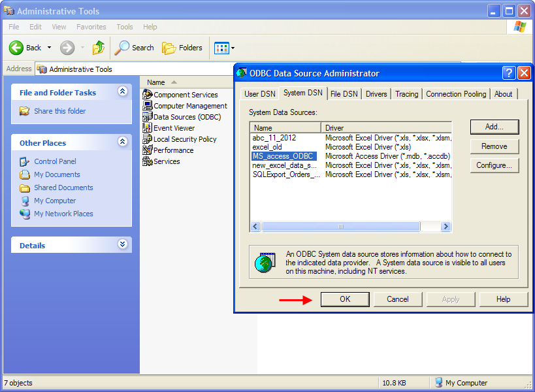The height and width of the screenshot is (392, 535).
Task: Expand the Details panel
Action: [x=123, y=244]
